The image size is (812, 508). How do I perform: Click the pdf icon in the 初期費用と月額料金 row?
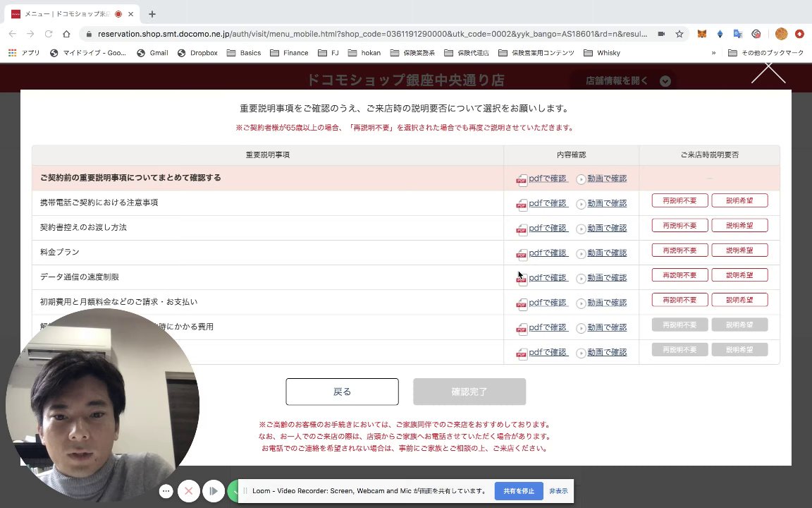point(522,304)
